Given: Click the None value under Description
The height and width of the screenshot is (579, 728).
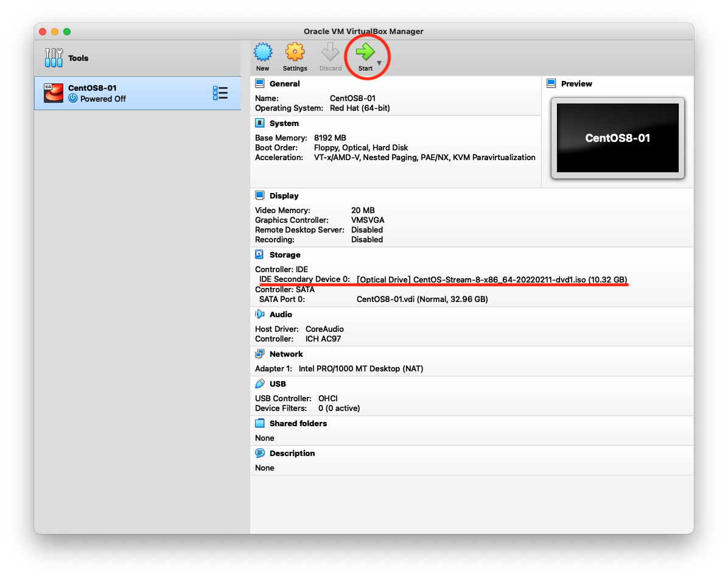Looking at the screenshot, I should (x=265, y=467).
